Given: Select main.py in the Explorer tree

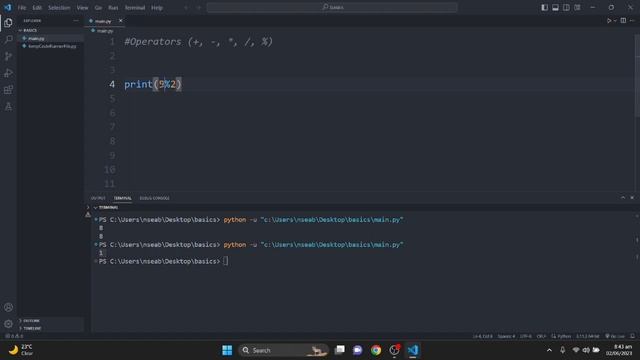Looking at the screenshot, I should [x=51, y=38].
